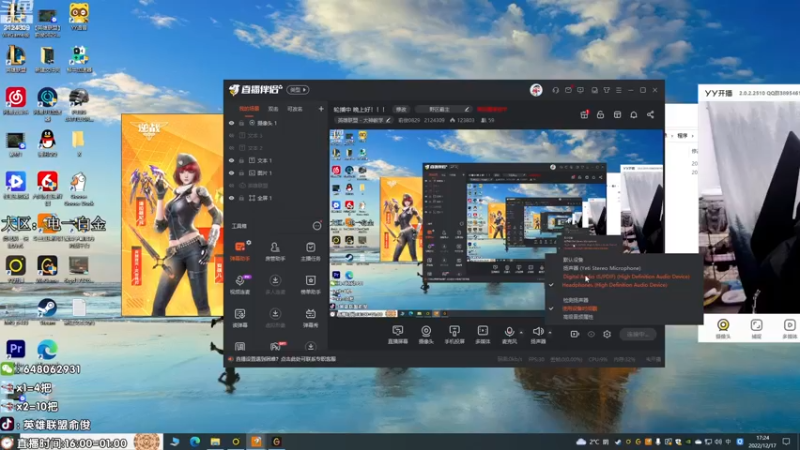Click the 修改 button next to title
This screenshot has height=450, width=800.
pos(402,109)
